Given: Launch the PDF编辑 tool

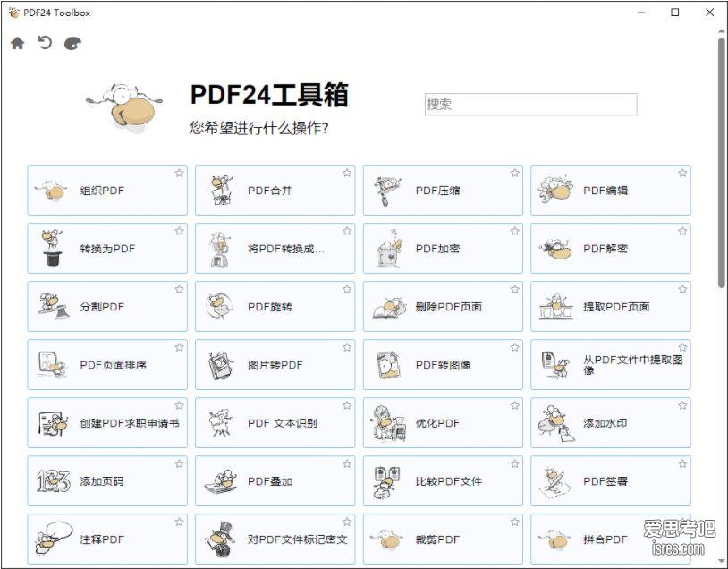Looking at the screenshot, I should click(x=611, y=190).
